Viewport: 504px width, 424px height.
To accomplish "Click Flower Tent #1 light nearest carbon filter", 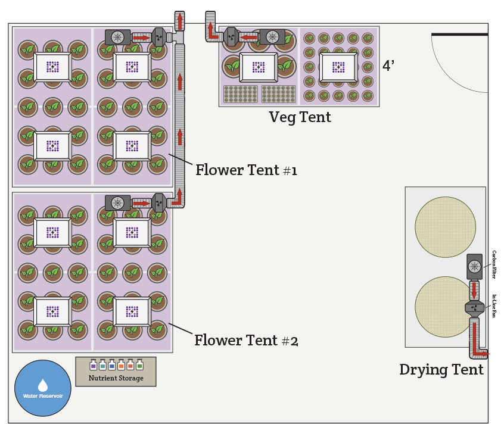I will [x=132, y=67].
